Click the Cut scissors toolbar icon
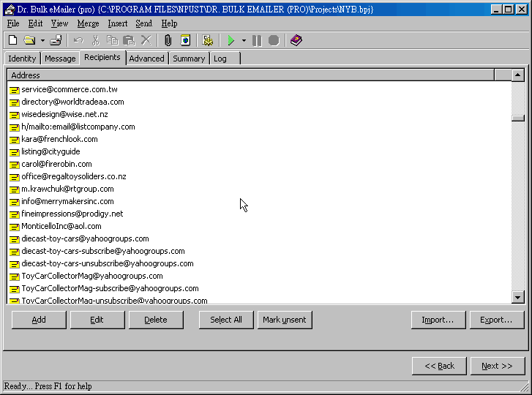532x395 pixels. 96,40
